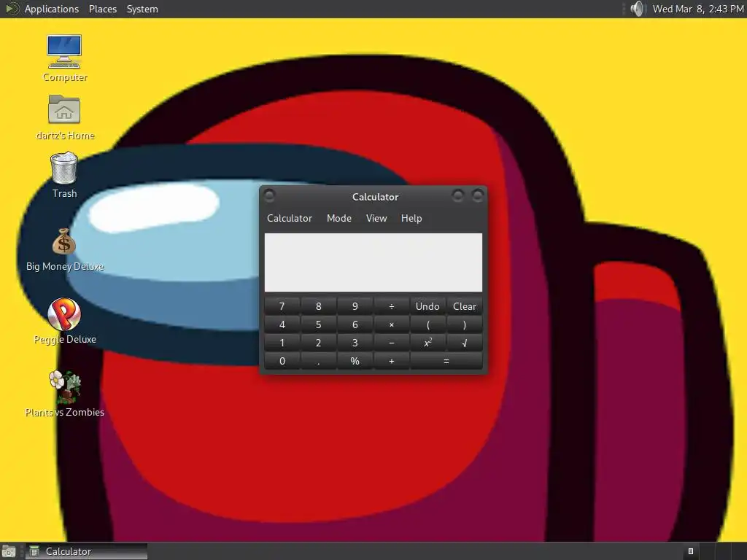The image size is (747, 560).
Task: Click the 5 digit button
Action: pyautogui.click(x=318, y=324)
